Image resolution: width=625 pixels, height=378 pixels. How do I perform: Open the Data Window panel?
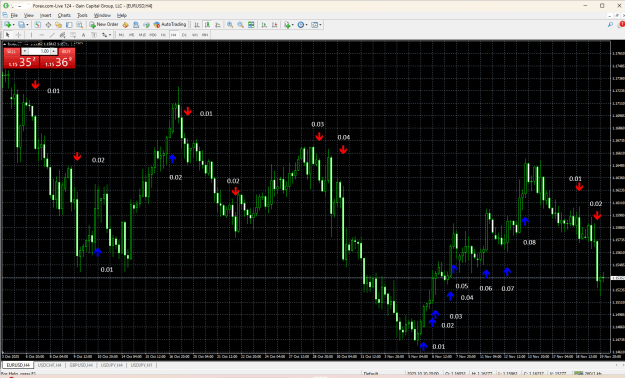48,25
